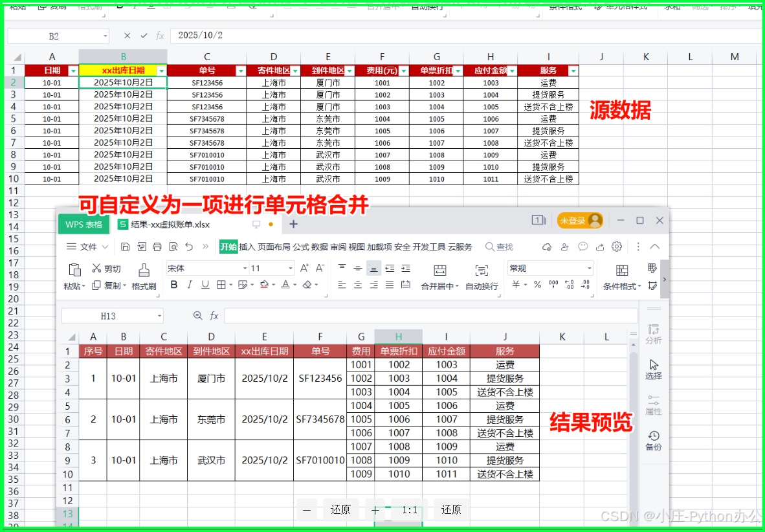This screenshot has width=765, height=532.
Task: Switch to the 页面布局 ribbon tab
Action: pos(274,247)
